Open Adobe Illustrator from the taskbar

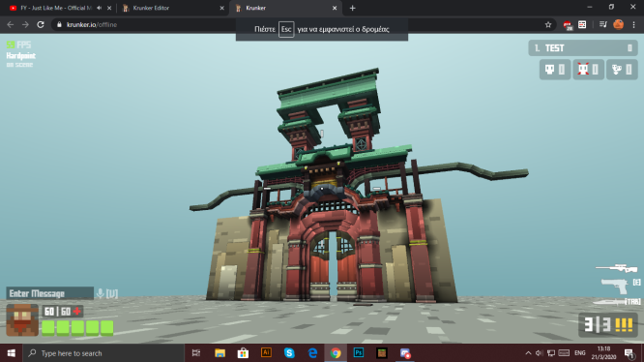click(x=266, y=353)
